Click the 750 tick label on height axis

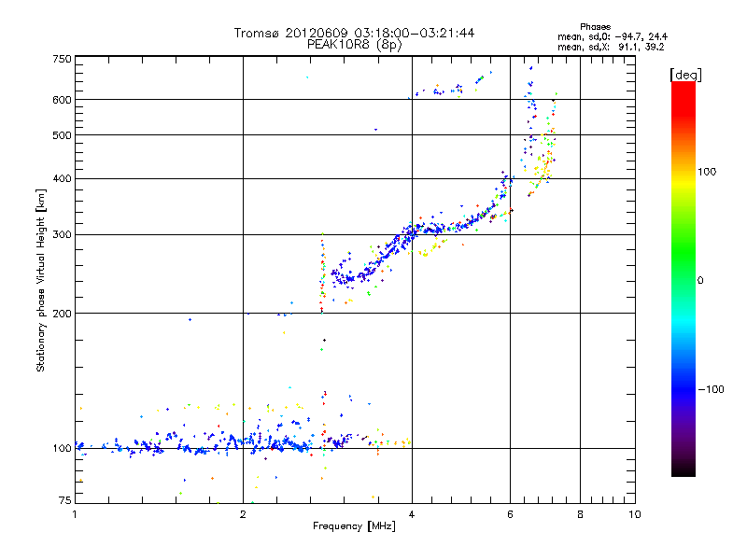pos(63,59)
